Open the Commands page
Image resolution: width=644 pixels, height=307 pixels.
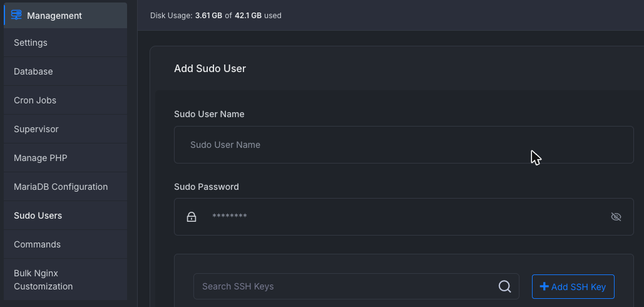pos(65,244)
